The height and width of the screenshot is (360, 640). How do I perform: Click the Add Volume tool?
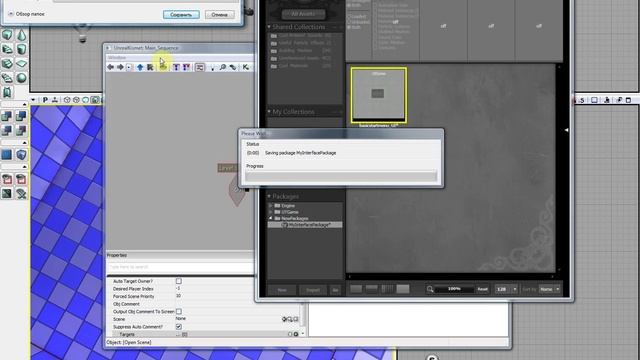click(21, 155)
